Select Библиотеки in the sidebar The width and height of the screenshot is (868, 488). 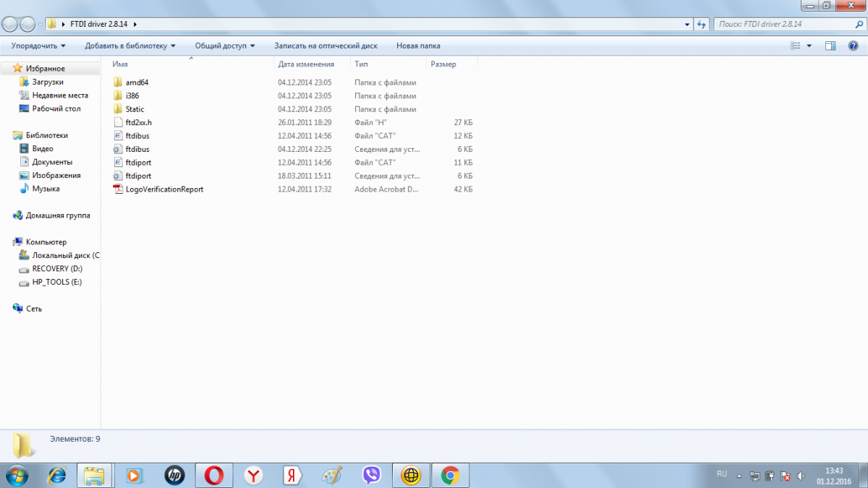pyautogui.click(x=47, y=135)
